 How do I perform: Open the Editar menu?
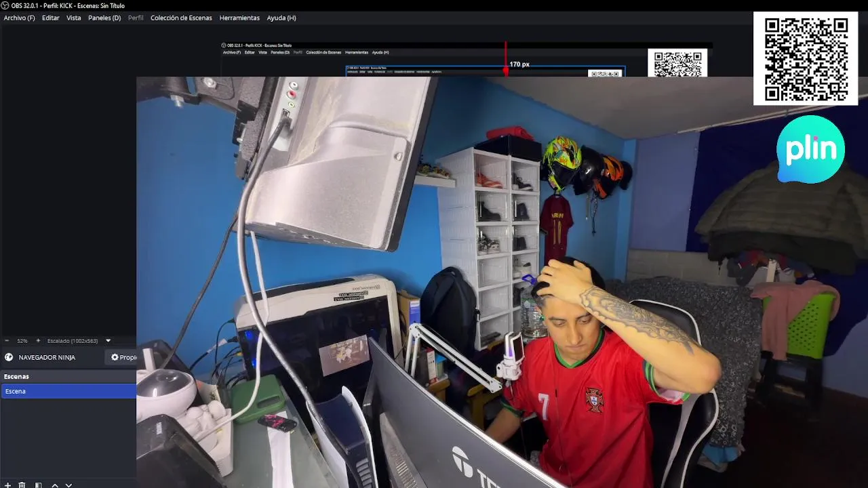point(51,18)
